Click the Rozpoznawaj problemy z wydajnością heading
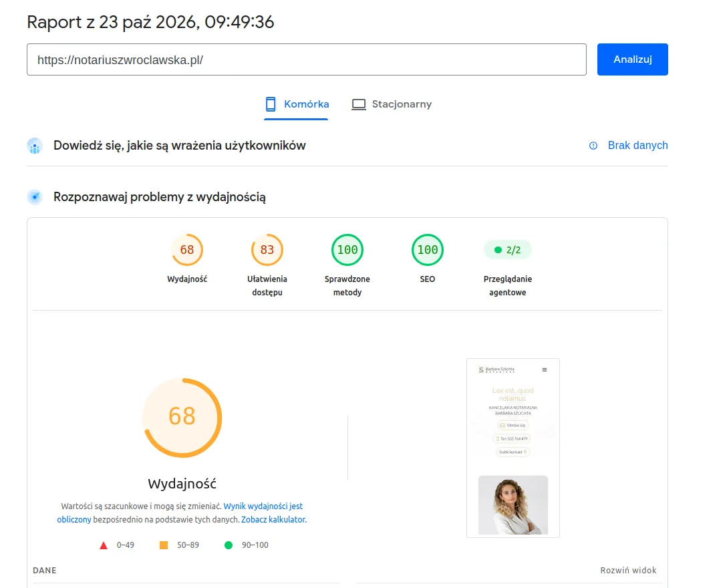 tap(160, 197)
